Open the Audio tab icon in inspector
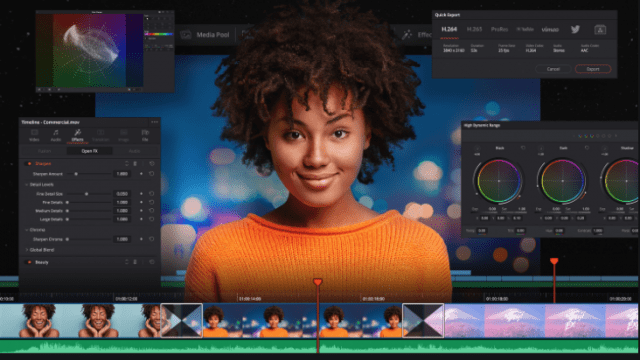 [x=56, y=133]
